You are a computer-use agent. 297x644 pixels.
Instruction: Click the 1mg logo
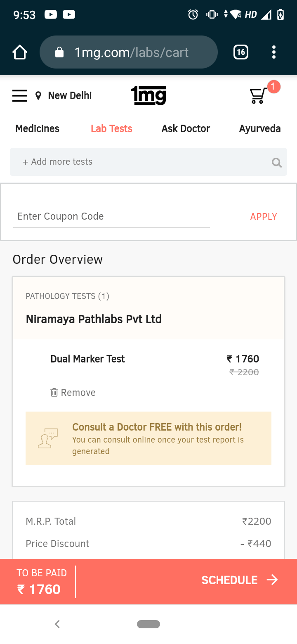[148, 96]
